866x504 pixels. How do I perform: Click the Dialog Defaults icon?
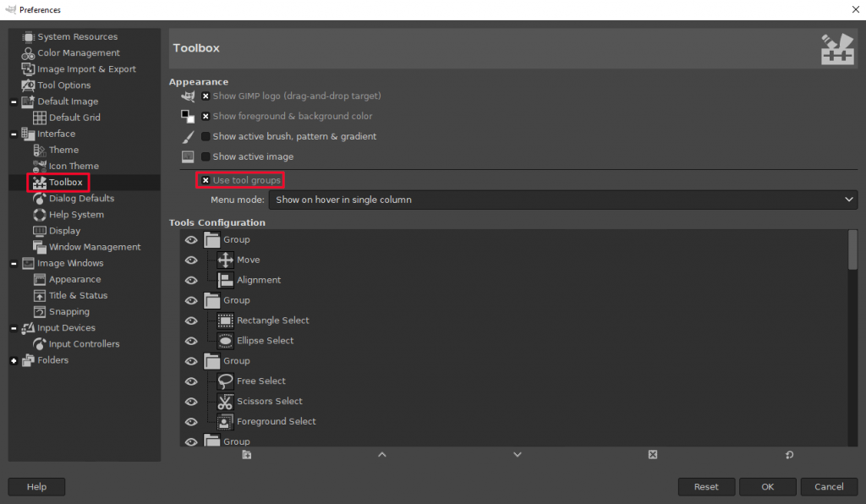pyautogui.click(x=40, y=199)
